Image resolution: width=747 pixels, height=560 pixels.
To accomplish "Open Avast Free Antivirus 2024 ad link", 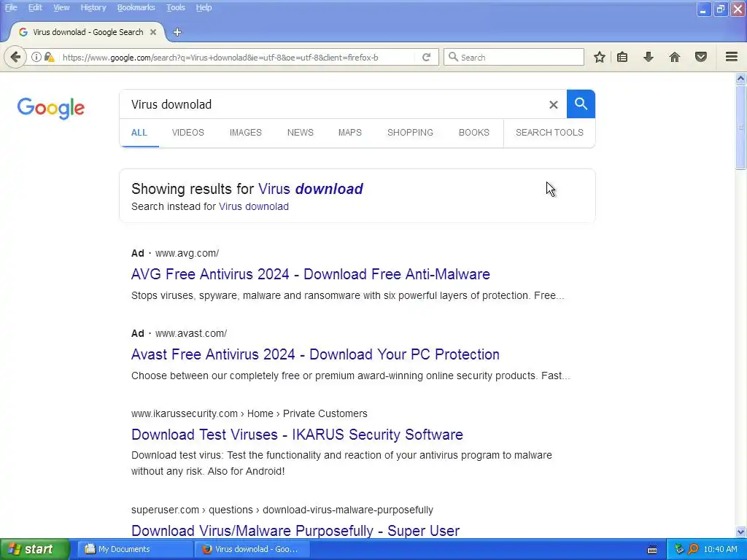I will click(315, 354).
